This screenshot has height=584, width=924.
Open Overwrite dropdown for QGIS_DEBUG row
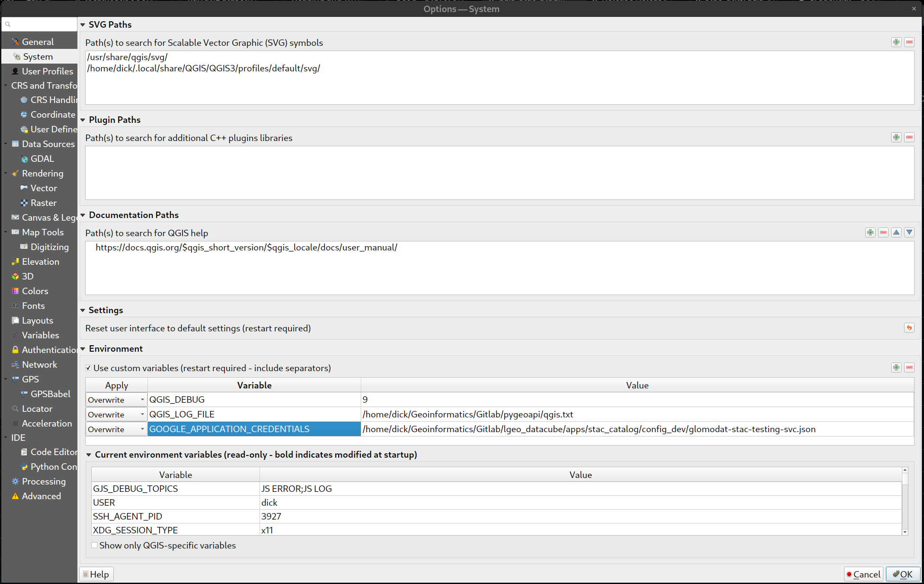click(116, 400)
